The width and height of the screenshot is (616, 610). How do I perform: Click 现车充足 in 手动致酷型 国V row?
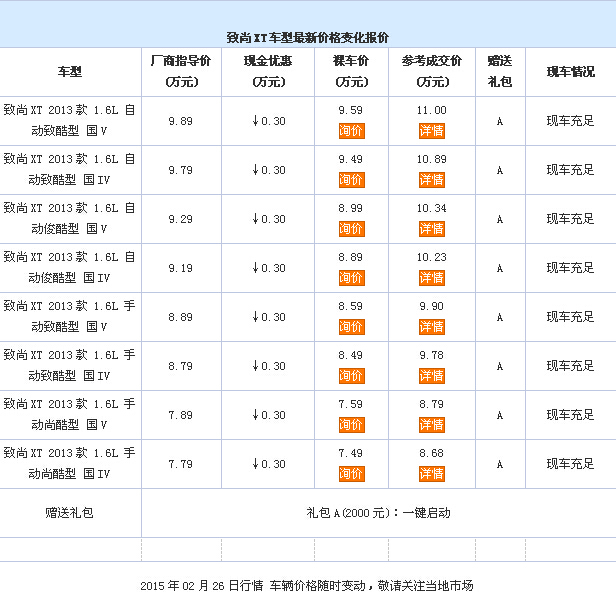click(x=570, y=317)
